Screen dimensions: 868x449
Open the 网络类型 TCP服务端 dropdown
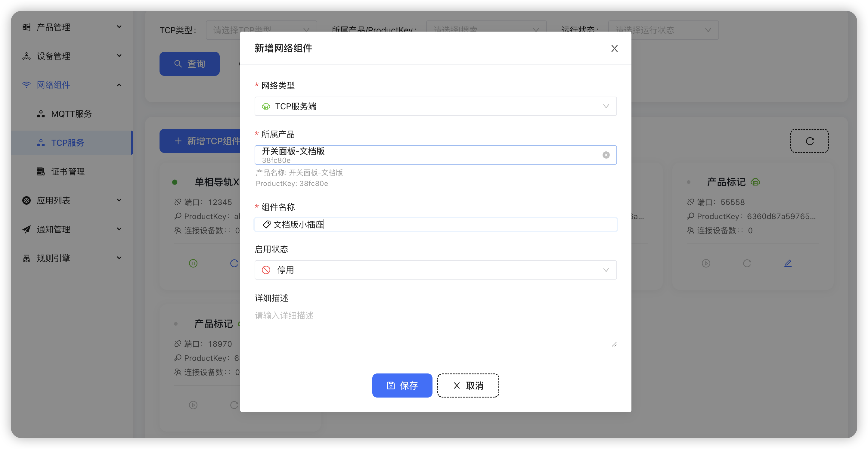435,107
